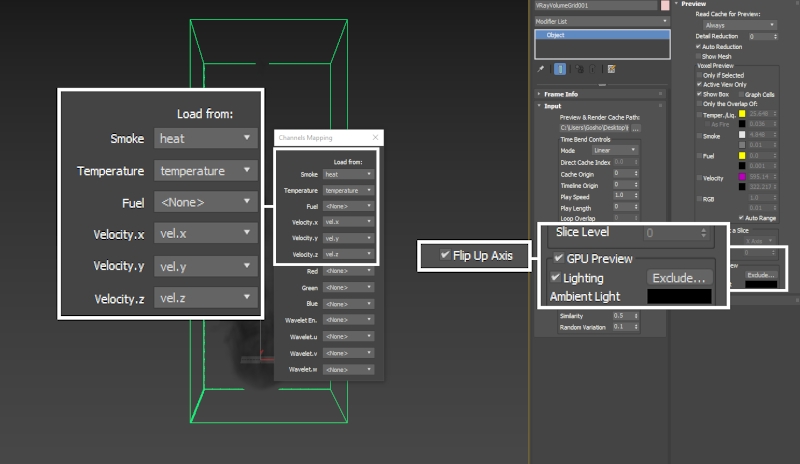Click the pin stack icon
Image resolution: width=800 pixels, height=464 pixels.
tap(541, 69)
